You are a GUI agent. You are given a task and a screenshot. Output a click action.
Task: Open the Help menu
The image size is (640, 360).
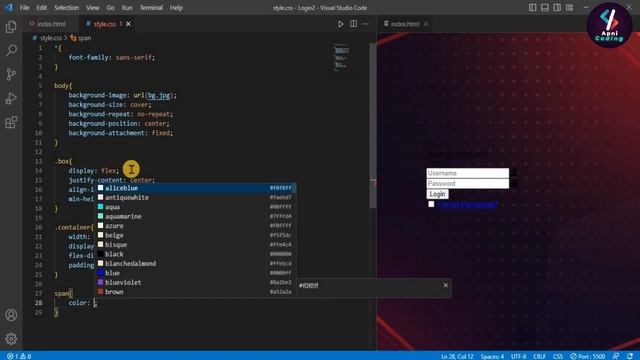point(176,8)
